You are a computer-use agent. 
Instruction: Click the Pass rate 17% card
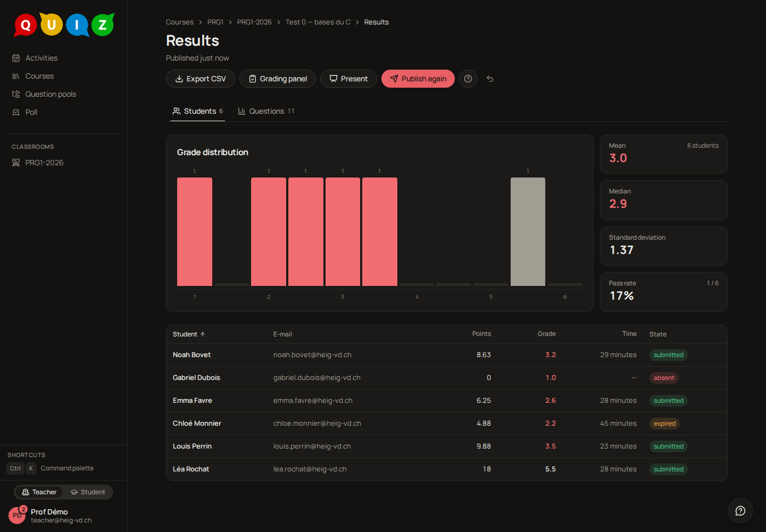click(x=664, y=292)
